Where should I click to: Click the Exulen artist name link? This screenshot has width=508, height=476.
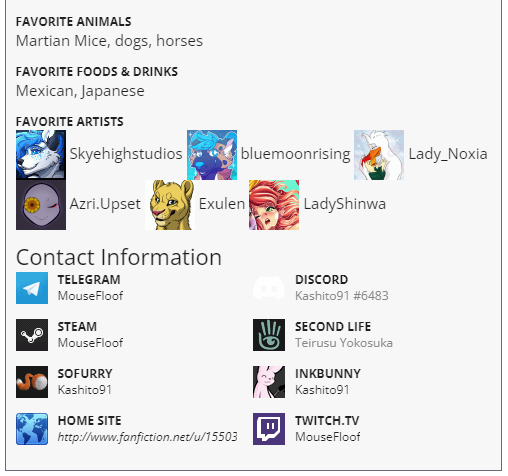(x=222, y=204)
